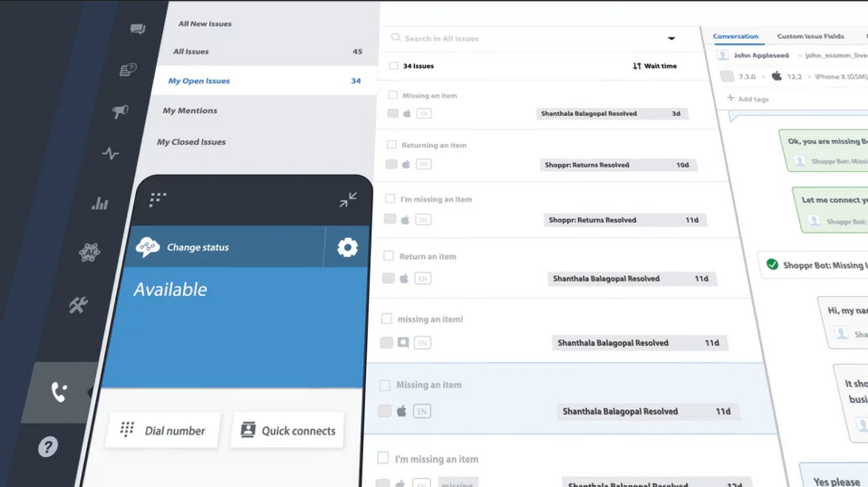Open the AI sidebar icon
Viewport: 868px width, 487px height.
coord(89,253)
